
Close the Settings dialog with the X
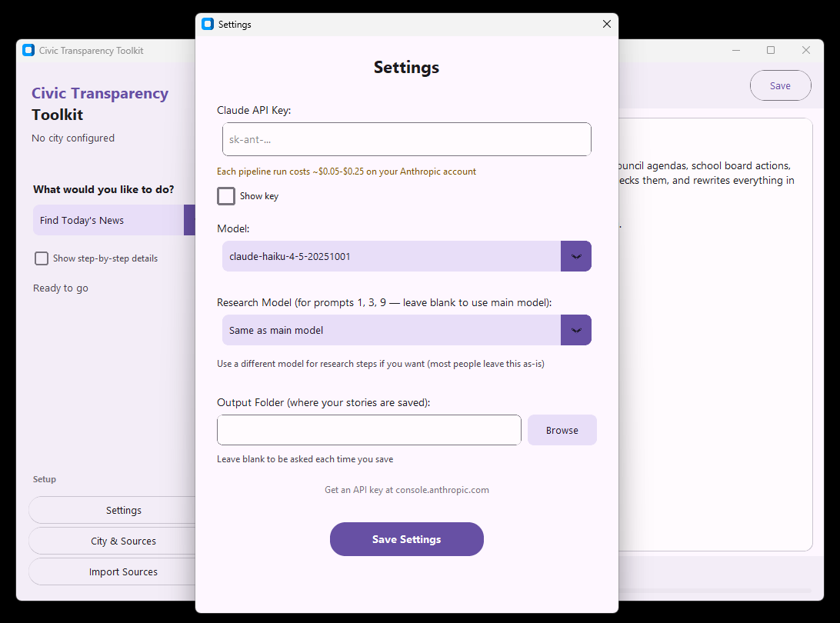(606, 24)
